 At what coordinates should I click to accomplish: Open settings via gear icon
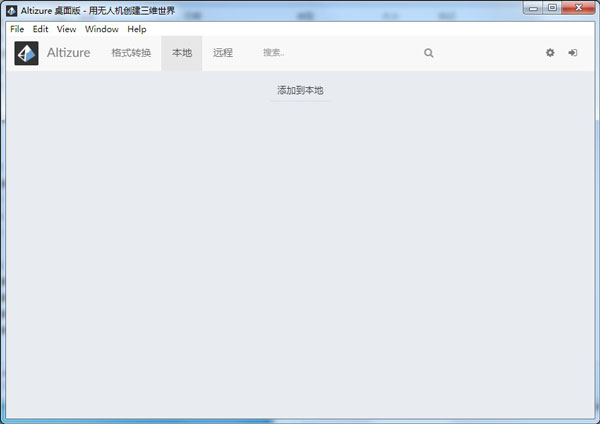tap(550, 52)
